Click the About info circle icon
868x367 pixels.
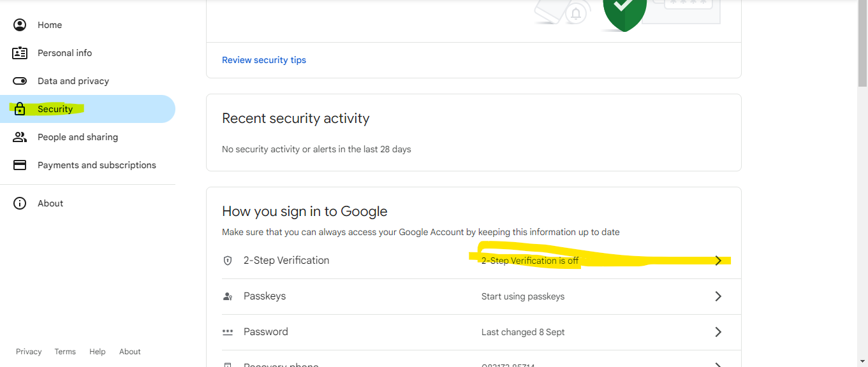coord(20,203)
